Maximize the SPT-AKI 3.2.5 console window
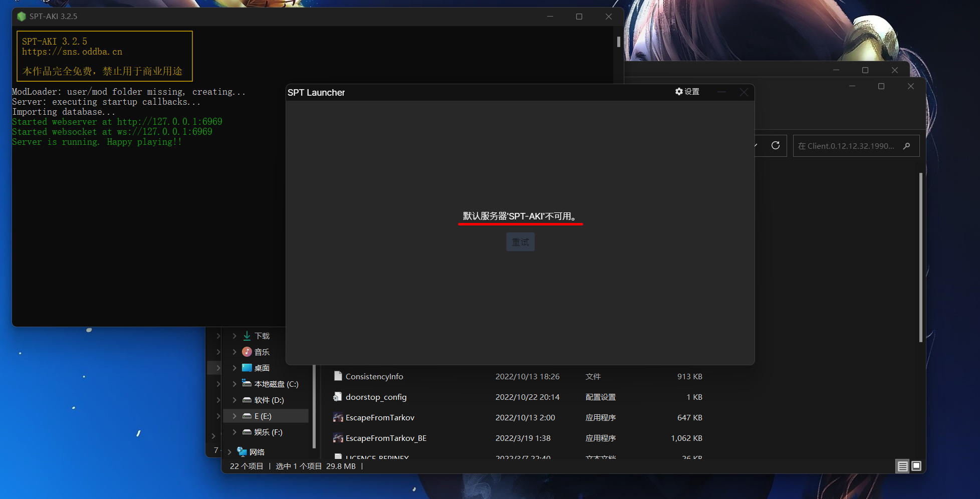The image size is (980, 499). [x=579, y=17]
